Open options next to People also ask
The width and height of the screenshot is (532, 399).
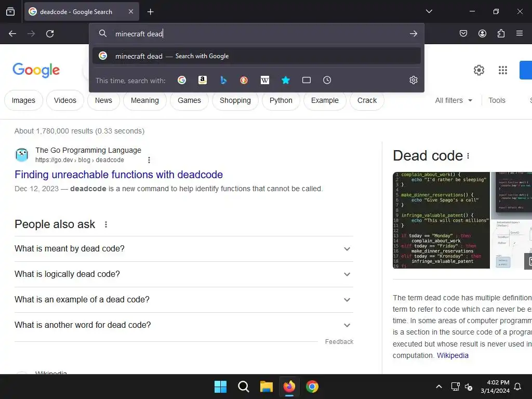coord(106,224)
